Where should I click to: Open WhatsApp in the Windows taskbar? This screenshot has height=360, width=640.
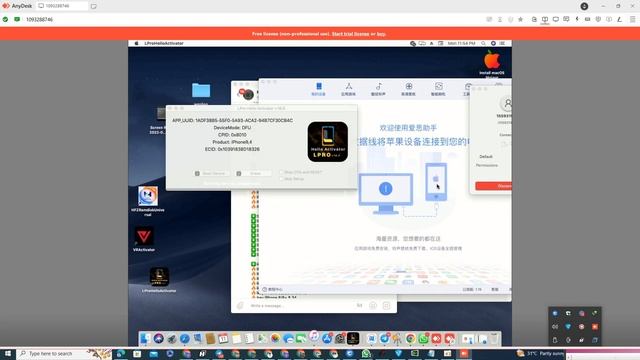click(x=366, y=353)
